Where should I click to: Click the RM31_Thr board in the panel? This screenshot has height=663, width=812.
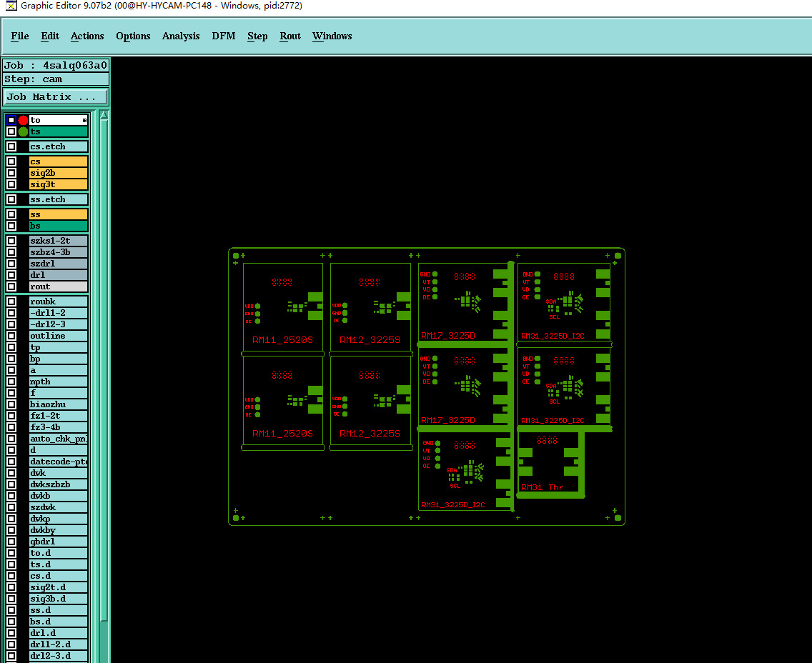tap(551, 464)
